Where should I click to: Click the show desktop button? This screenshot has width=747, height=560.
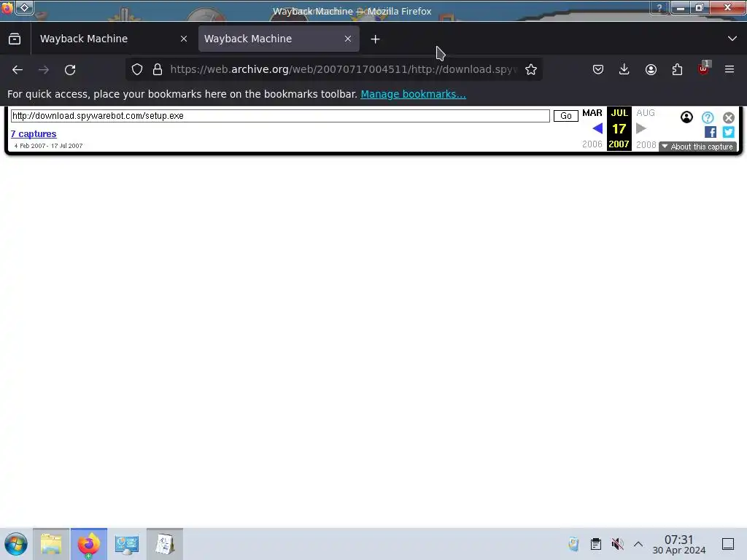728,544
